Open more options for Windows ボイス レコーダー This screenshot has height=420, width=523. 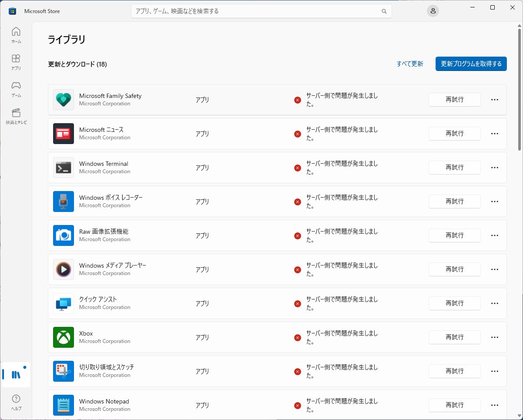tap(494, 202)
